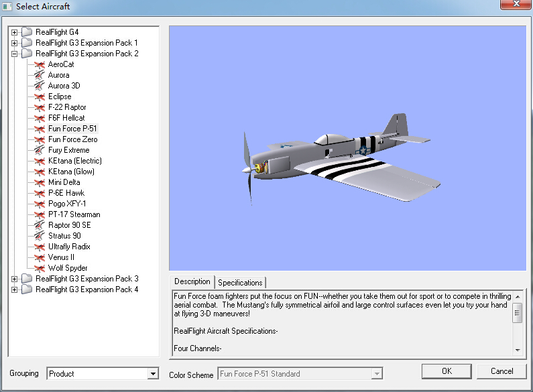Image resolution: width=533 pixels, height=392 pixels.
Task: Click the description scrollbar up arrow
Action: (518, 297)
